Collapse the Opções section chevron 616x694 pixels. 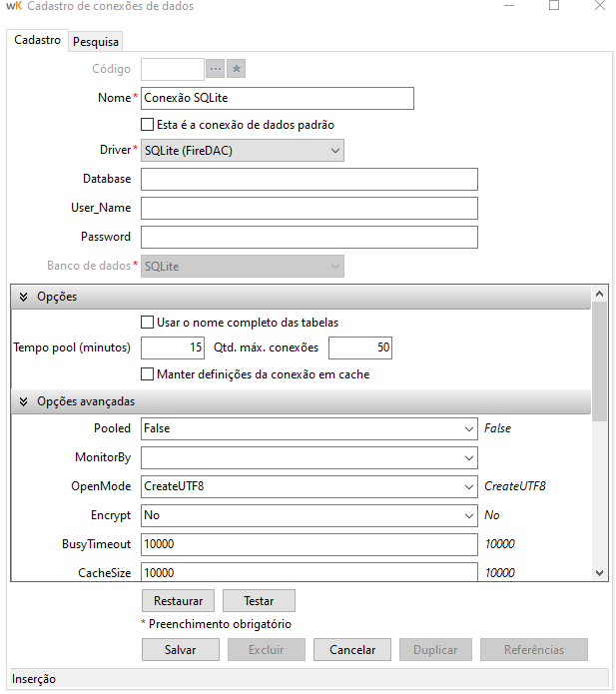click(23, 297)
